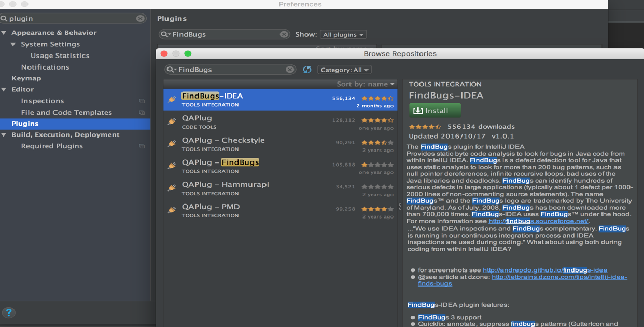The height and width of the screenshot is (327, 644).
Task: Collapse the Build, Execution, Deployment section
Action: (4, 135)
